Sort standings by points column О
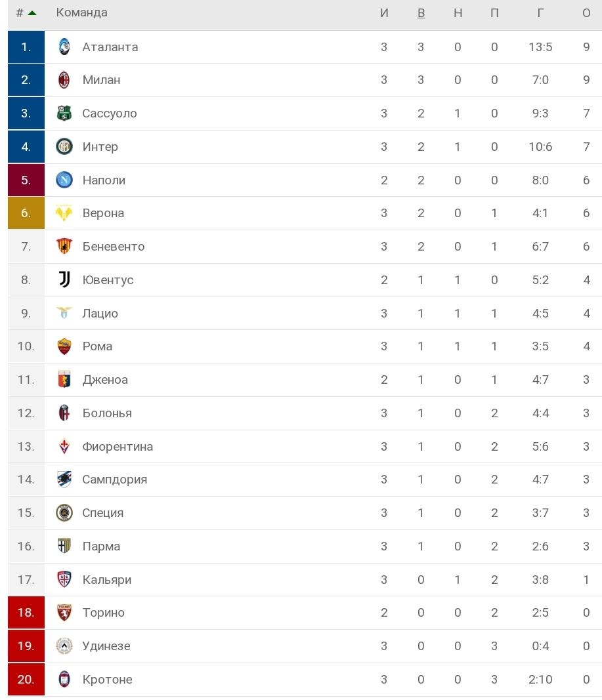 [x=586, y=12]
